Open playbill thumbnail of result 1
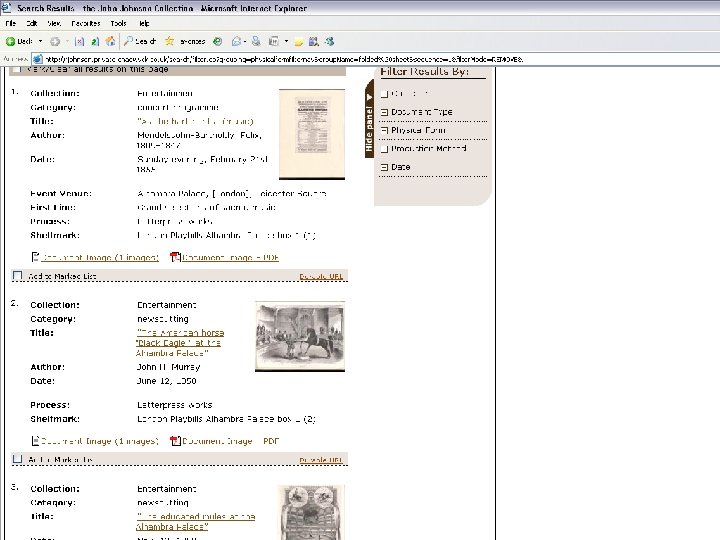Viewport: 720px width, 540px height. point(312,134)
